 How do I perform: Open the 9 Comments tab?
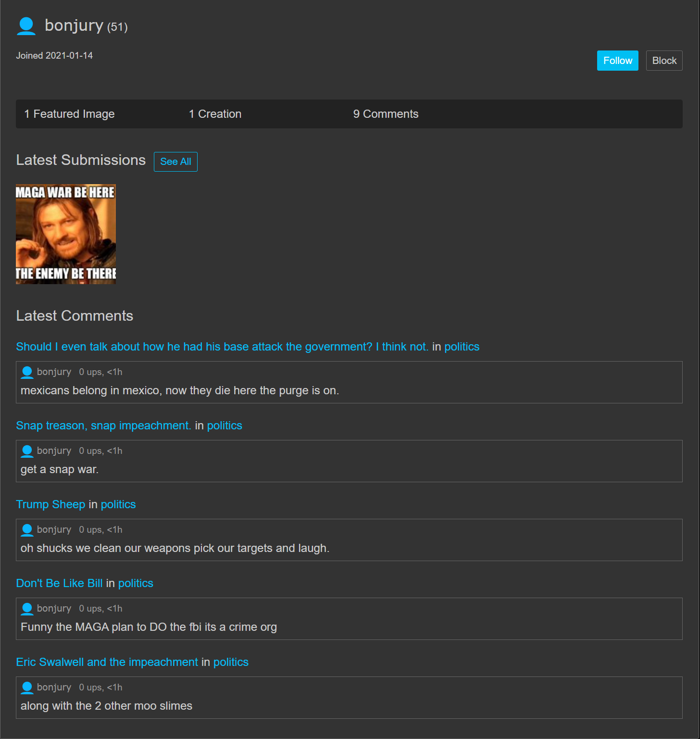386,114
